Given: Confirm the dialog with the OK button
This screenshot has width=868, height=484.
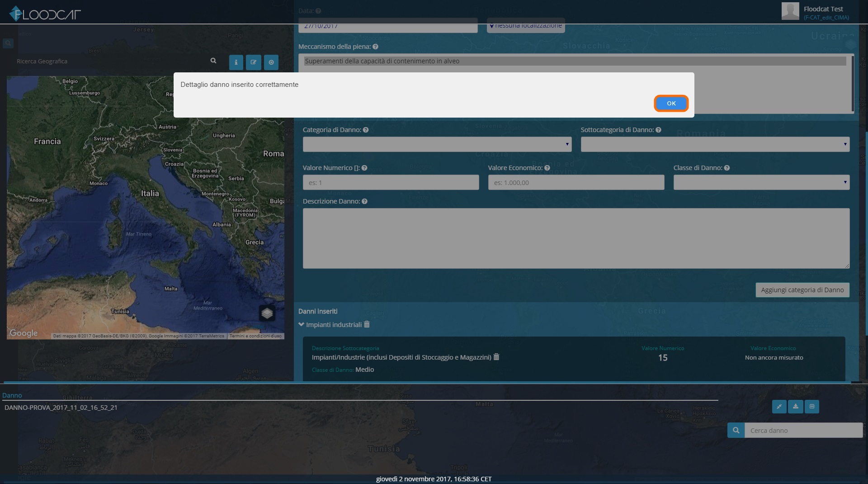Looking at the screenshot, I should tap(671, 104).
